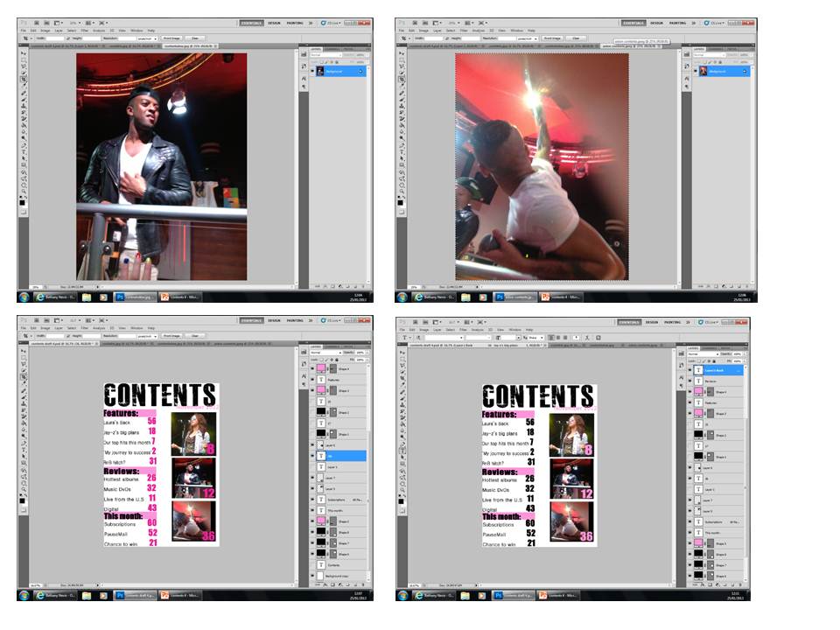Open File menu in top-left screenshot
This screenshot has height=630, width=840.
23,31
